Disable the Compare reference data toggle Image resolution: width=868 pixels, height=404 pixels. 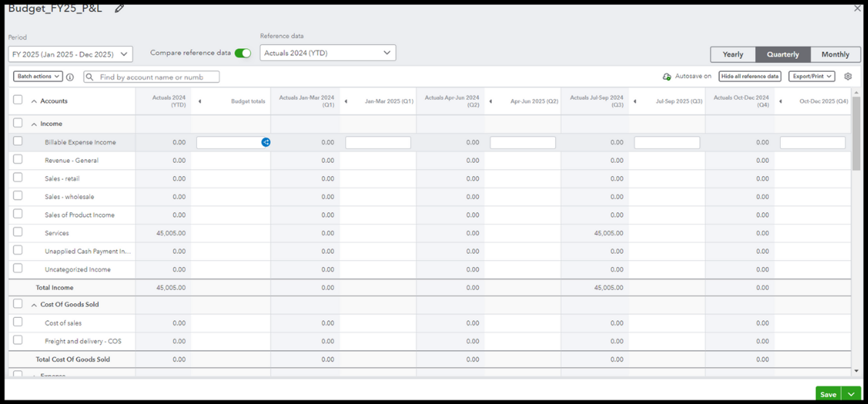[243, 53]
